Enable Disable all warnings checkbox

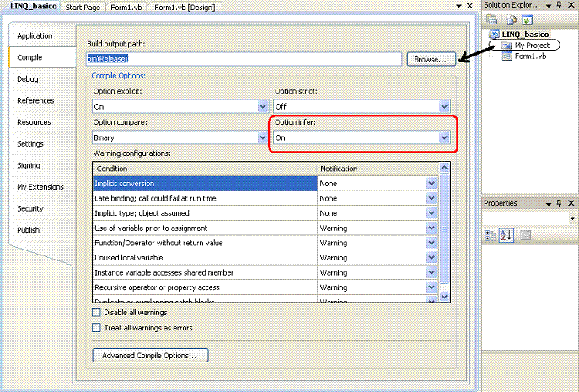click(x=96, y=312)
